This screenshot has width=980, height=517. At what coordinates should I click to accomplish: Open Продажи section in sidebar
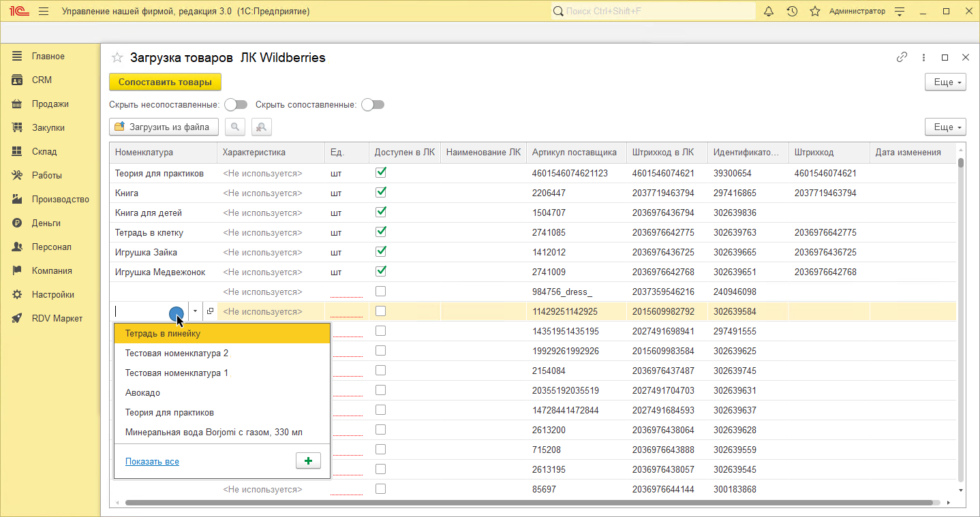pos(50,104)
